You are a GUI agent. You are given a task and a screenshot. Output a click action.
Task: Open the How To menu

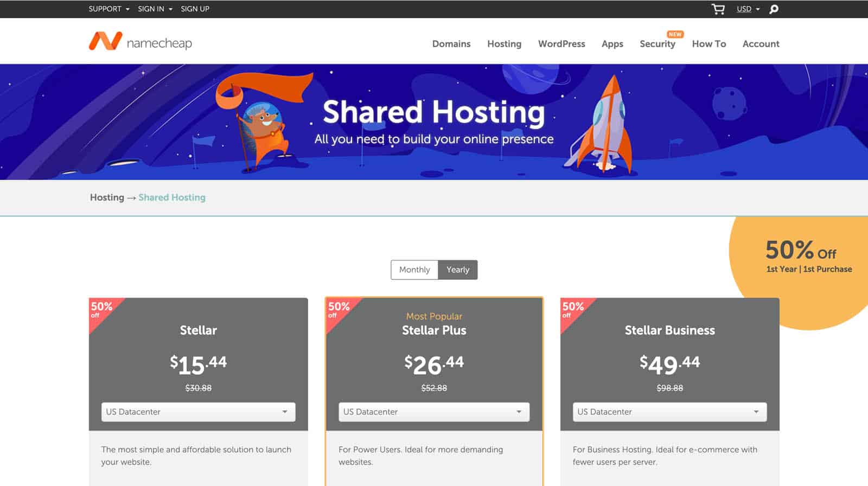pos(709,44)
